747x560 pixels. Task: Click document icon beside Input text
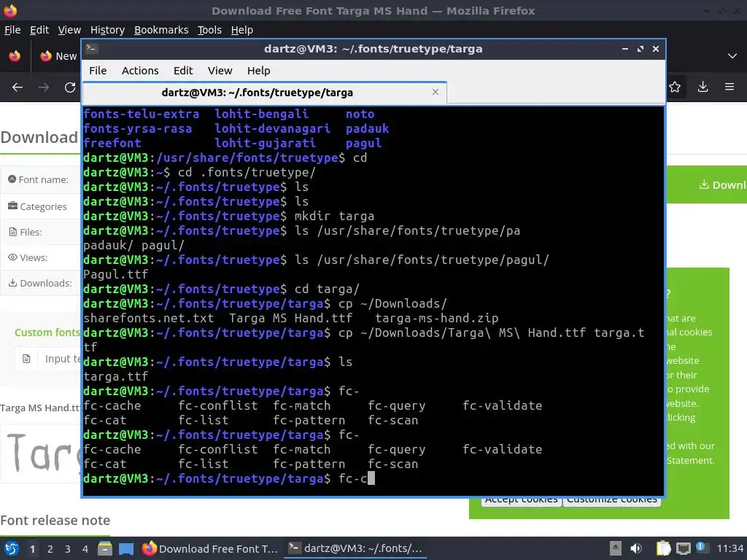(27, 359)
